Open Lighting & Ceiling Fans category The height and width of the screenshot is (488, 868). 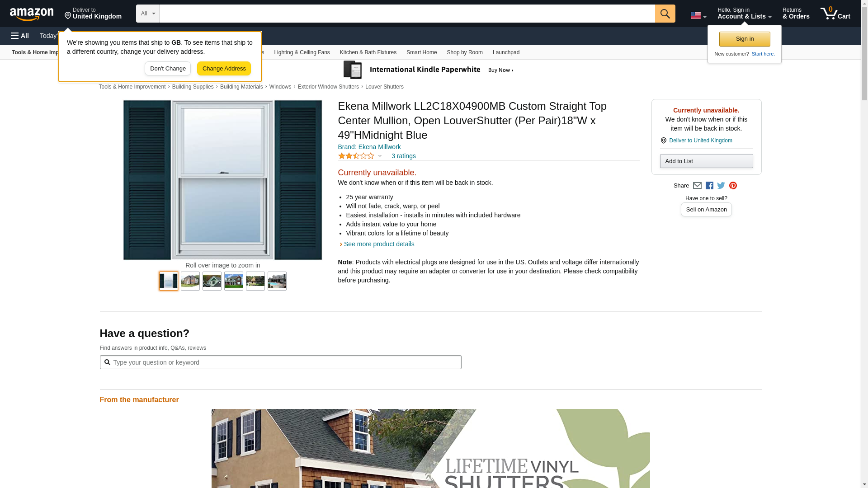coord(302,52)
